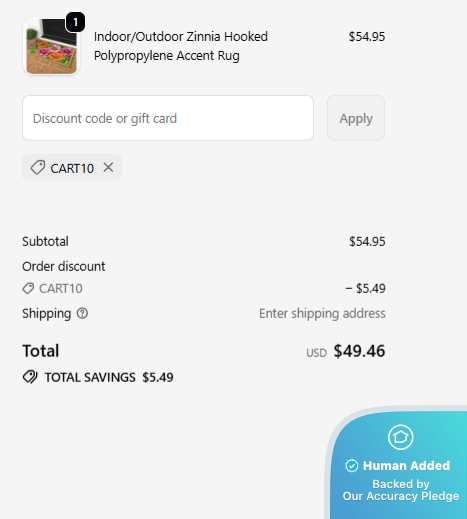This screenshot has width=467, height=519.
Task: Click the USD currency label
Action: [316, 353]
